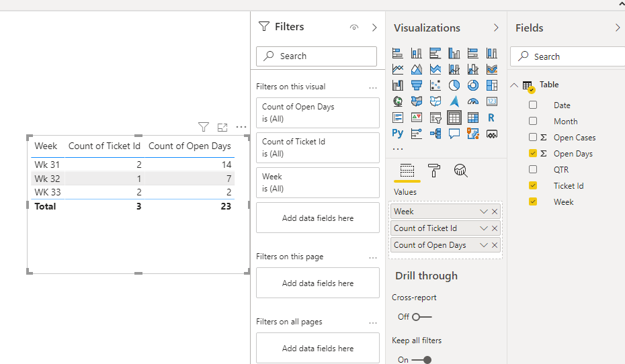Collapse the Visualizations pane chevron
Image resolution: width=625 pixels, height=364 pixels.
point(496,28)
